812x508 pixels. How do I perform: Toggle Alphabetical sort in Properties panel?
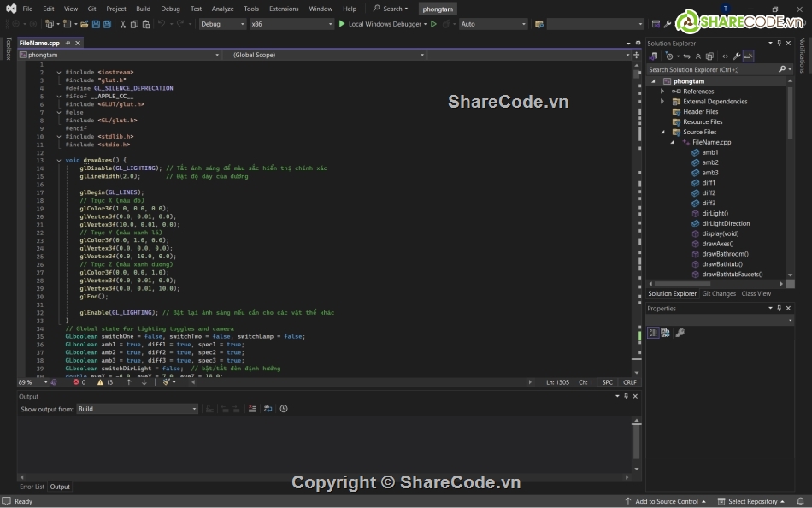click(x=666, y=333)
